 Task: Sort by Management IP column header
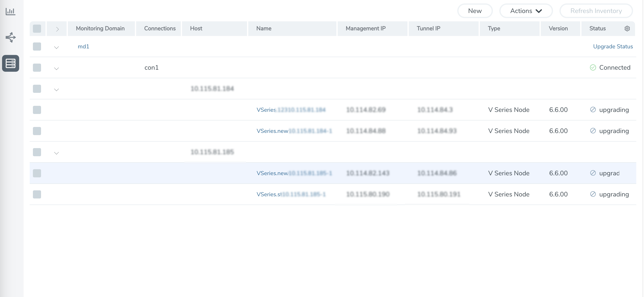[365, 28]
